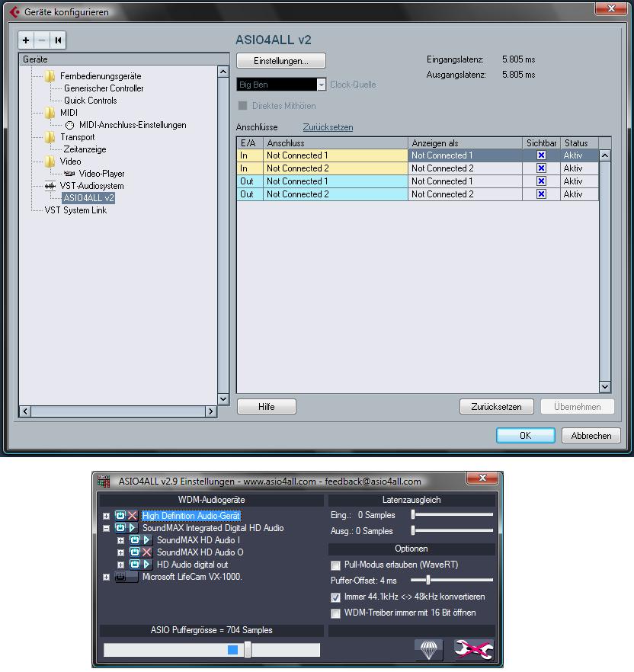Image resolution: width=634 pixels, height=672 pixels.
Task: Enable the Direktes Mithören checkbox
Action: pos(242,105)
